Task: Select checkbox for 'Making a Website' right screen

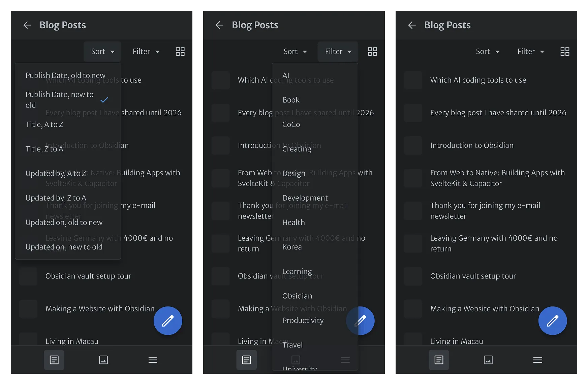Action: point(413,309)
